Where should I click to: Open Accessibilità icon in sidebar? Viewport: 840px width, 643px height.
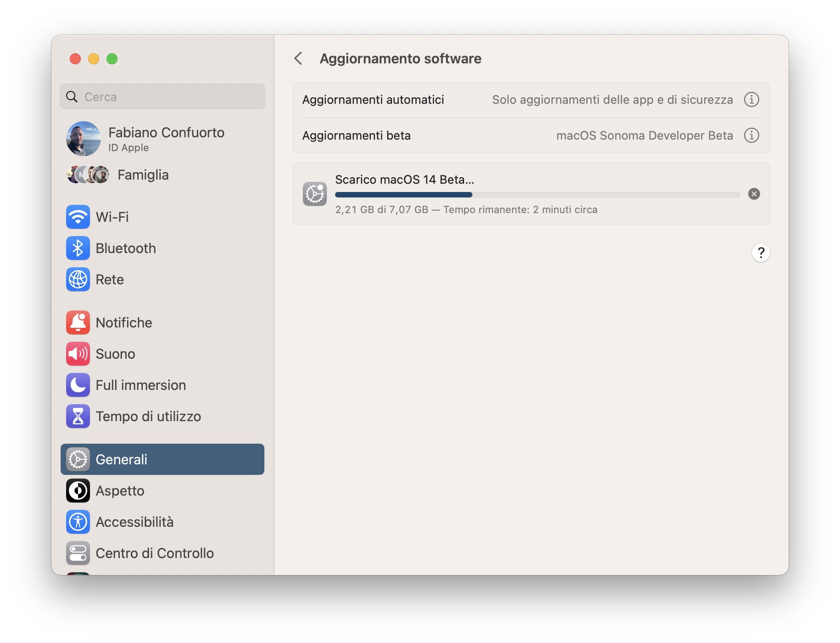coord(78,522)
